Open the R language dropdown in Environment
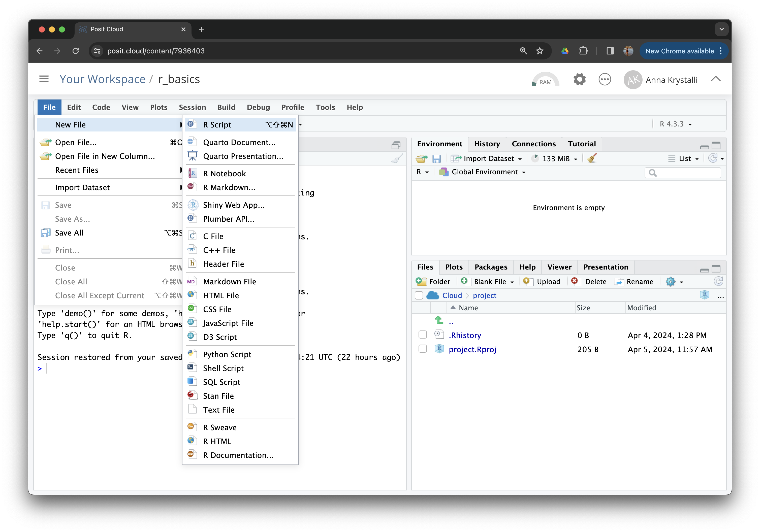This screenshot has width=760, height=532. [422, 172]
